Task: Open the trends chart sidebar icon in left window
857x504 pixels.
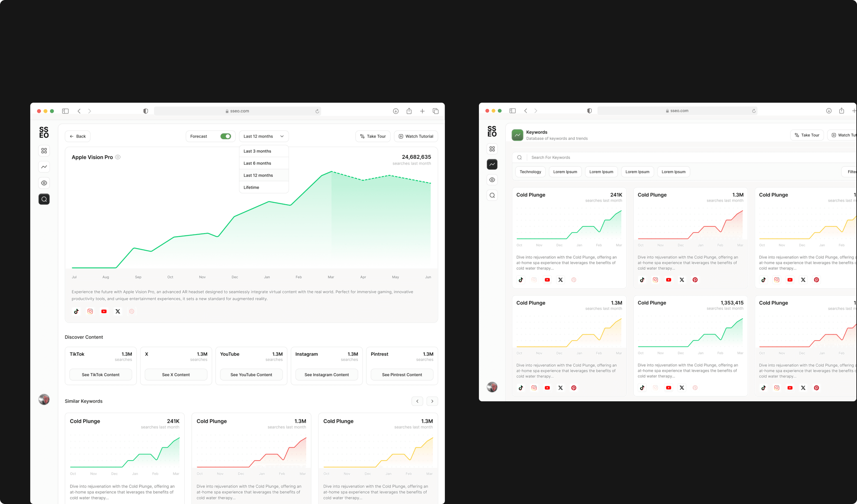Action: (x=44, y=167)
